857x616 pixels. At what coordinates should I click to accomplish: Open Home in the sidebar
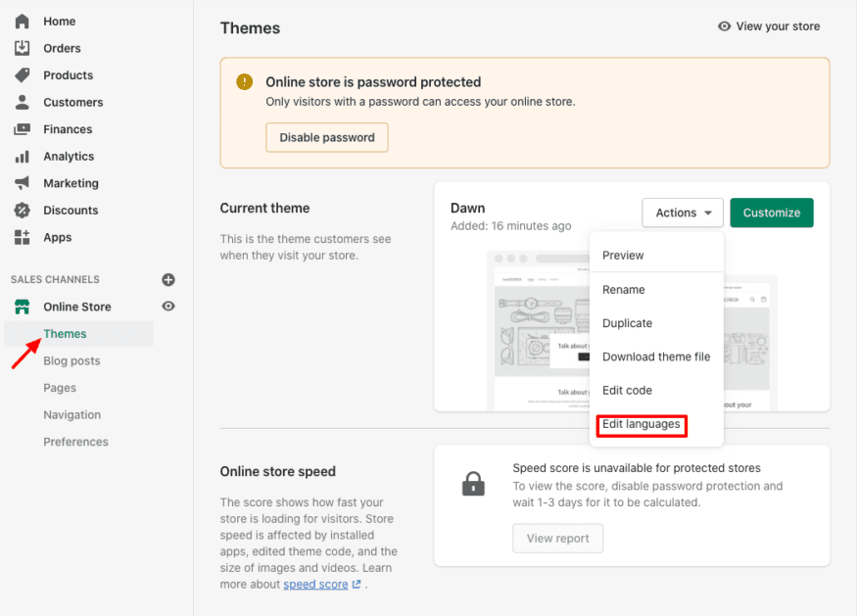pyautogui.click(x=60, y=22)
